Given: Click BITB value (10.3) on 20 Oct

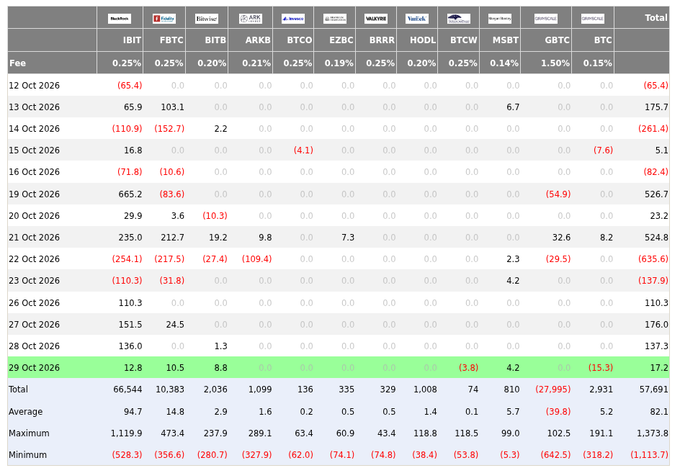Looking at the screenshot, I should pyautogui.click(x=215, y=216).
